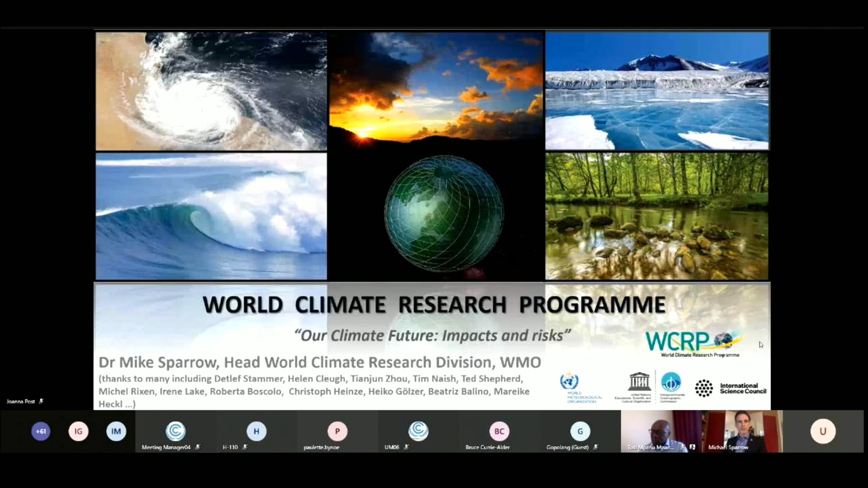The width and height of the screenshot is (868, 488).
Task: Click the 'Bruce Currie-Alder' participant name
Action: pyautogui.click(x=488, y=447)
